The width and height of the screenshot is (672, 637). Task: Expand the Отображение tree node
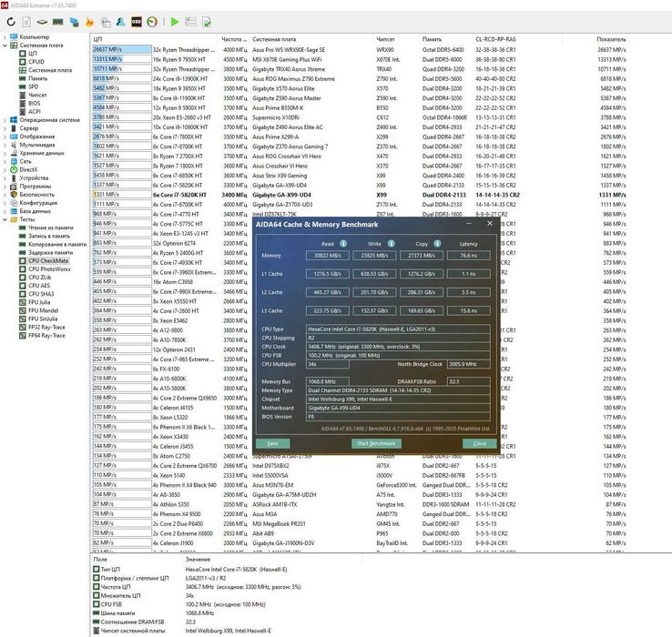point(5,136)
